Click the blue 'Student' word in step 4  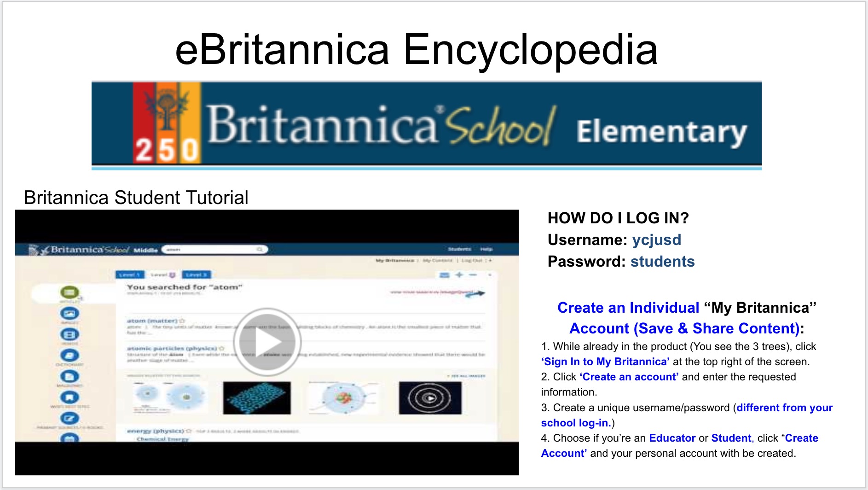click(731, 438)
